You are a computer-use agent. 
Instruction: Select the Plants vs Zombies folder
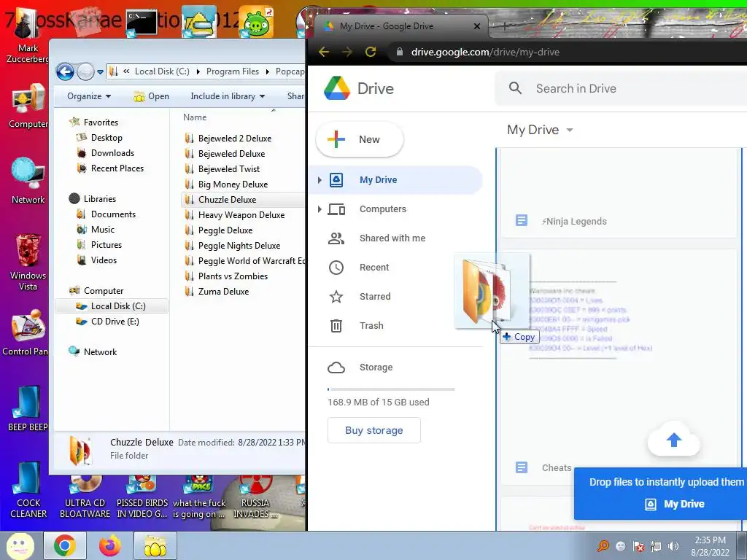(233, 276)
